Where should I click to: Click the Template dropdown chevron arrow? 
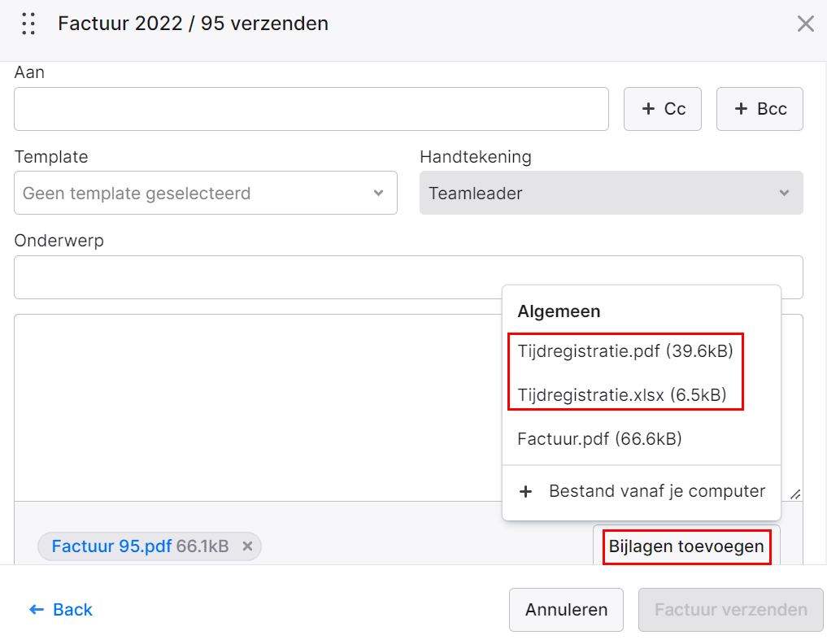(378, 193)
